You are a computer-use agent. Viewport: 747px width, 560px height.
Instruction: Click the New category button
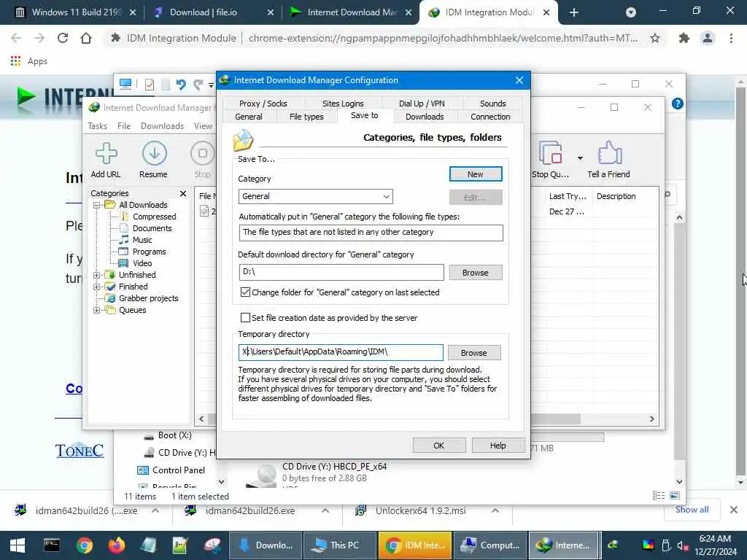(x=476, y=174)
